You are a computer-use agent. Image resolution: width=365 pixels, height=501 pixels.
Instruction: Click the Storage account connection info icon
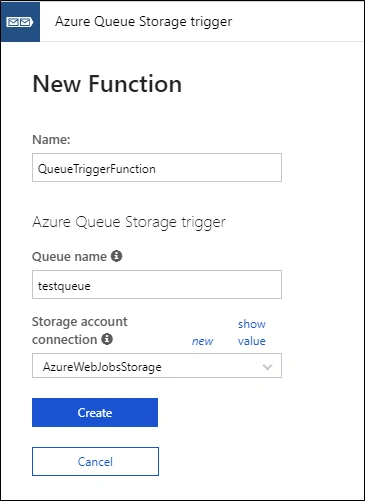(107, 339)
